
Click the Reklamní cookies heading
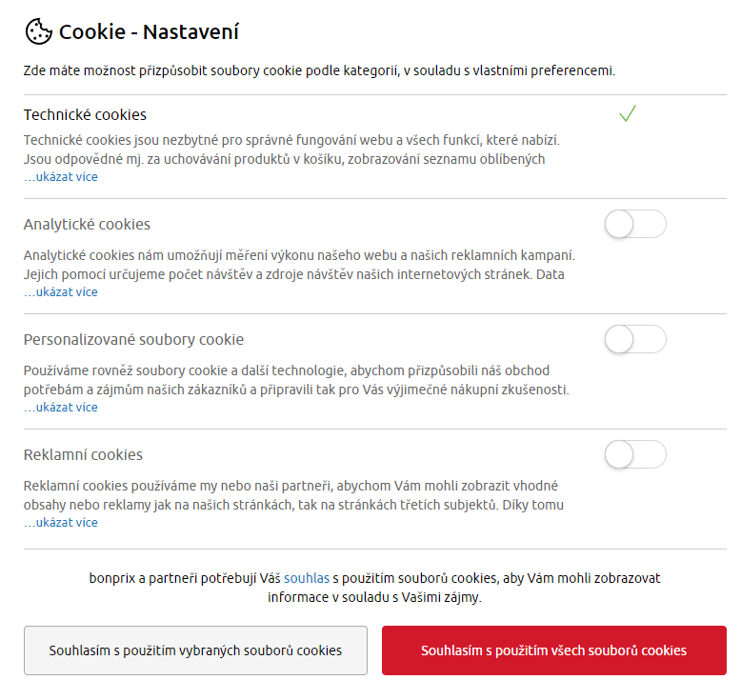[83, 454]
